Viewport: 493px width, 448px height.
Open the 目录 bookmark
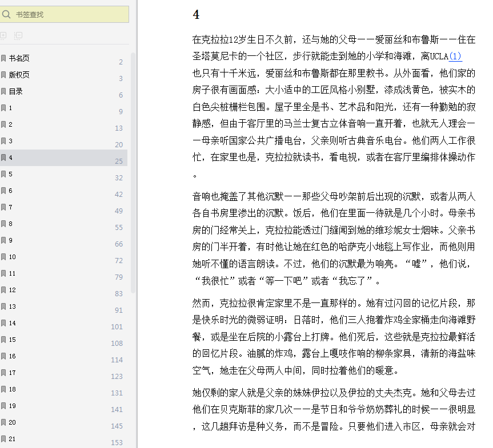pos(63,91)
